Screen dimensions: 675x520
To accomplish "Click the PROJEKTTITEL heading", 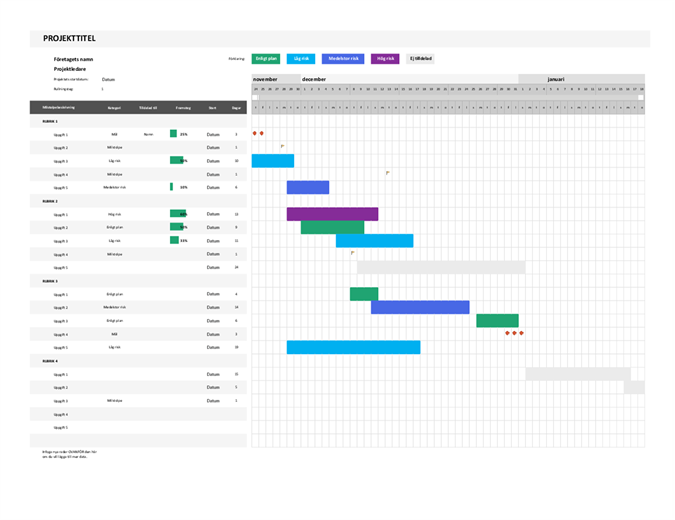I will [69, 38].
